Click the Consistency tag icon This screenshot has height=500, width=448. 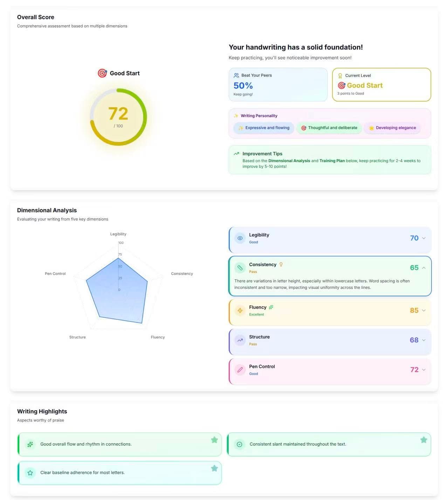[x=240, y=268]
